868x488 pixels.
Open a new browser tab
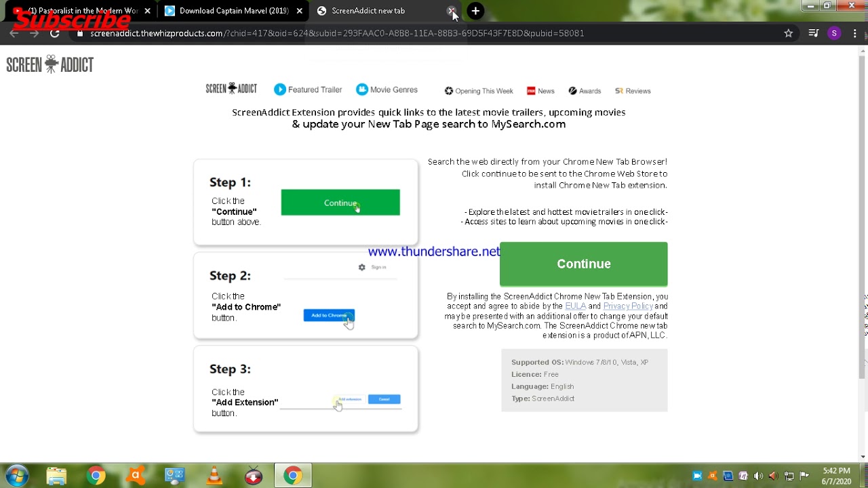click(x=475, y=11)
